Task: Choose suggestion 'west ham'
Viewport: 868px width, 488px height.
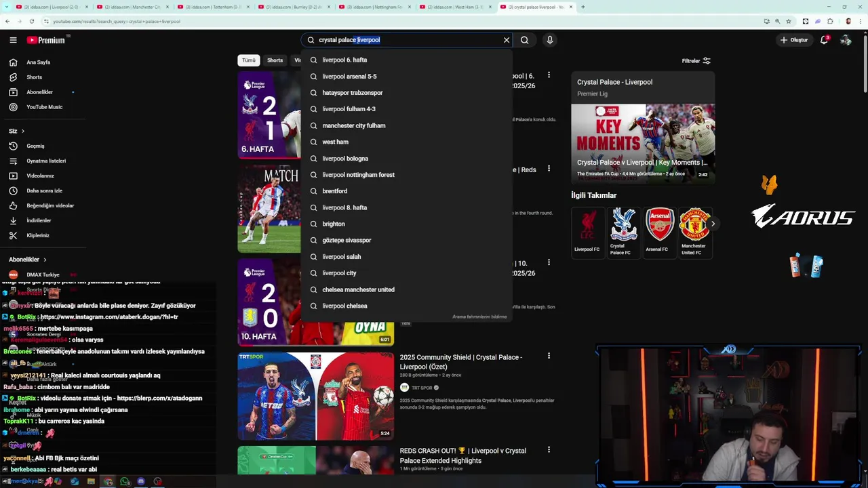Action: [406, 142]
